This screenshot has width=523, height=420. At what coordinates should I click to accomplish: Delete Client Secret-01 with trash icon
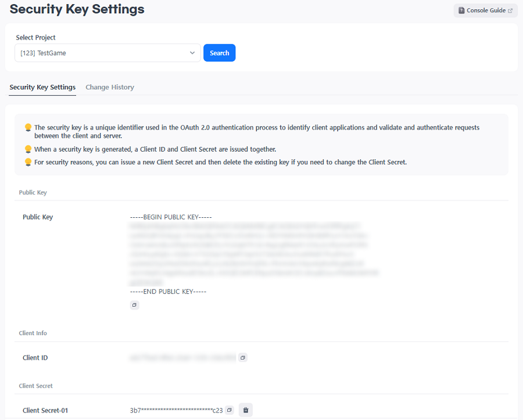click(246, 410)
